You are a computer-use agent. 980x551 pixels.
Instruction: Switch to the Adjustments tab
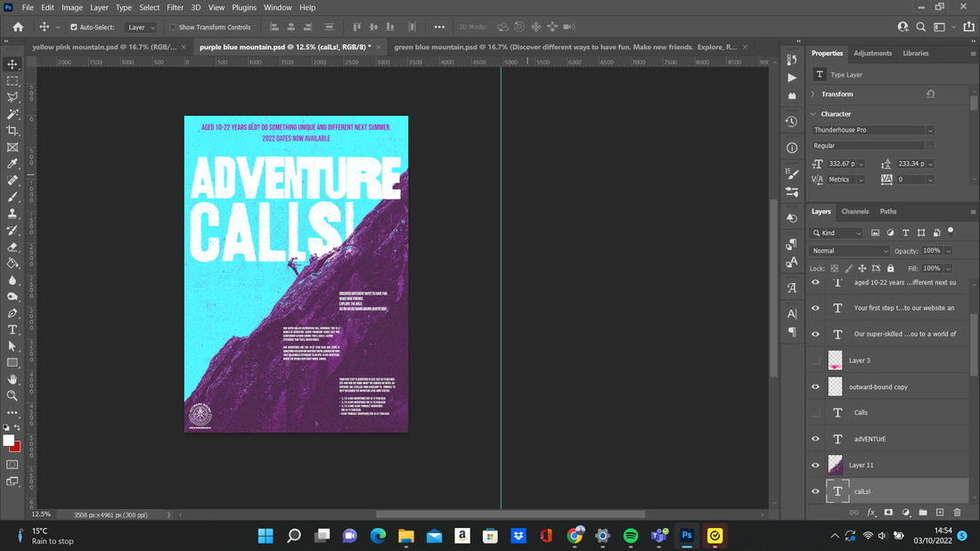point(872,53)
